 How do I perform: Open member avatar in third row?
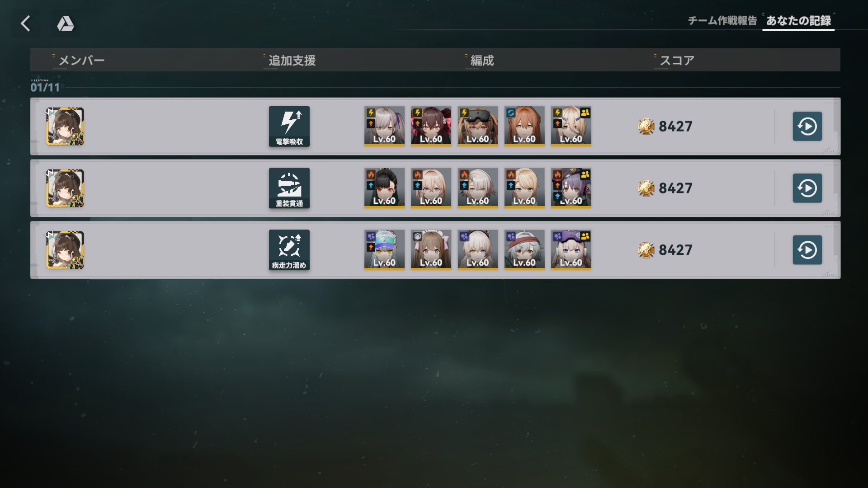[x=65, y=250]
